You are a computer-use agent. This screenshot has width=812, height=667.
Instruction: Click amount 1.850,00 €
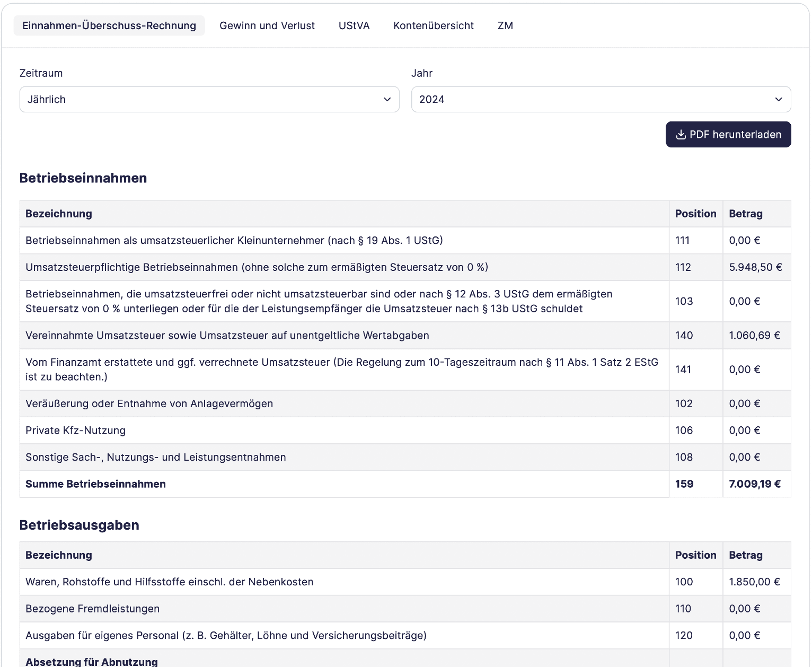click(754, 582)
